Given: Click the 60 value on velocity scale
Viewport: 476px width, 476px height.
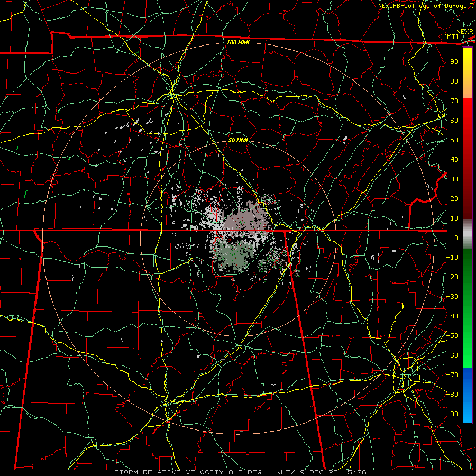Looking at the screenshot, I should coord(454,120).
